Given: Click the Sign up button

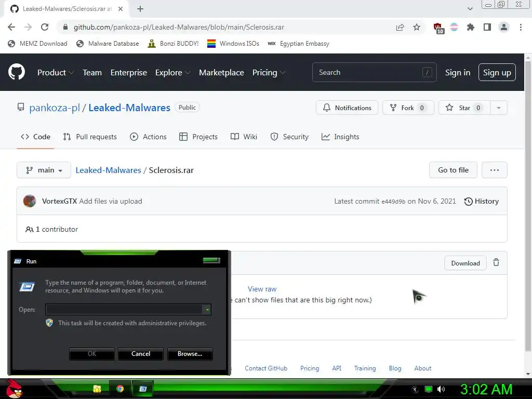Looking at the screenshot, I should (x=497, y=72).
